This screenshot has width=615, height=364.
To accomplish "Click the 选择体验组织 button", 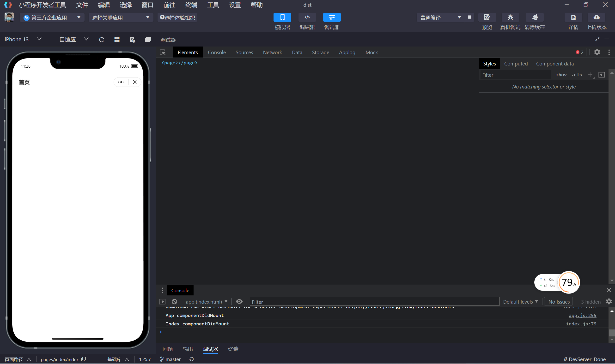I will [x=177, y=18].
